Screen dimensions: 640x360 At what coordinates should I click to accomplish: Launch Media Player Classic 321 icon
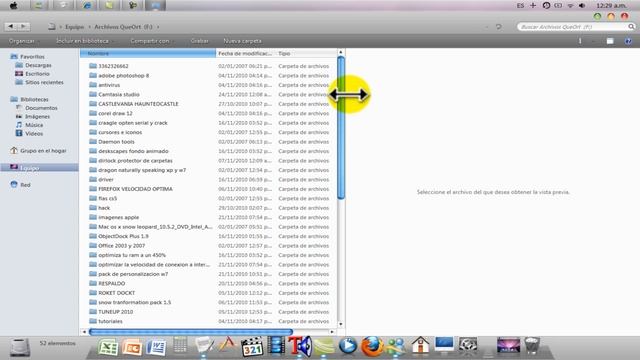point(252,347)
